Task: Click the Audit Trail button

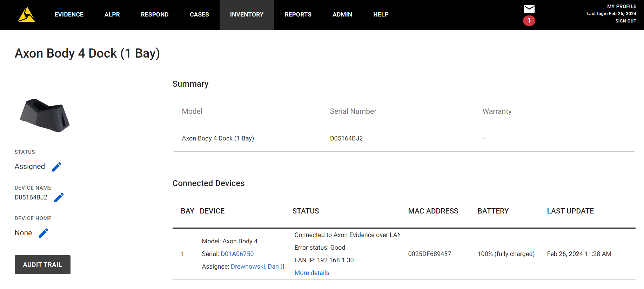Action: pos(42,265)
